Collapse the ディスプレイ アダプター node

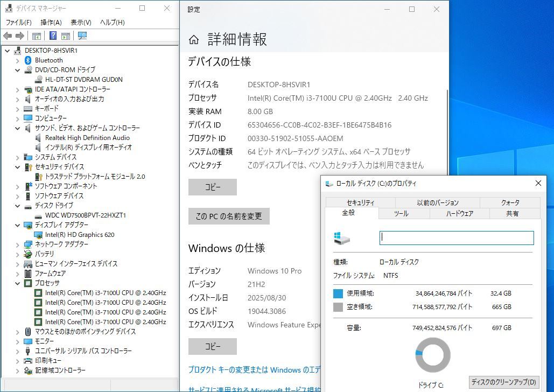pyautogui.click(x=17, y=225)
